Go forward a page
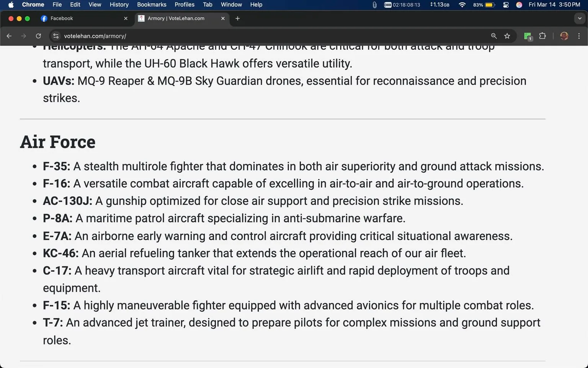Viewport: 588px width, 368px height. [23, 36]
